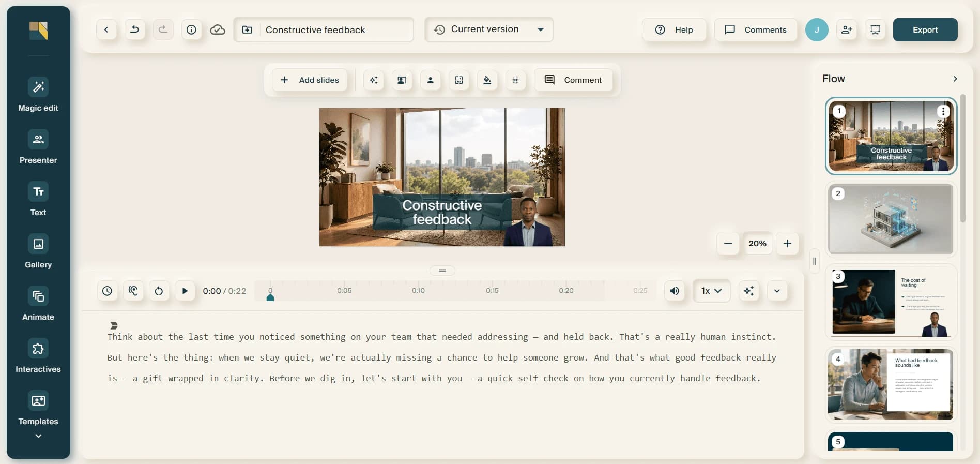Add a Comment from the slide toolbar
980x464 pixels.
tap(573, 80)
